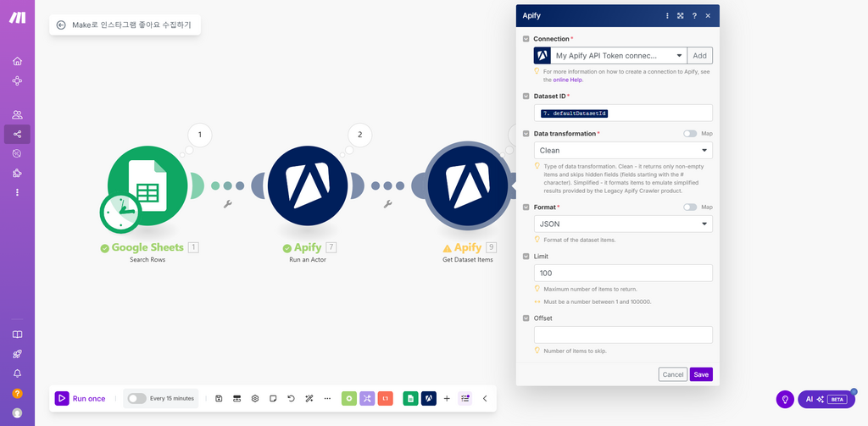Open the Notes icon in toolbar
This screenshot has height=426, width=868.
coord(273,398)
